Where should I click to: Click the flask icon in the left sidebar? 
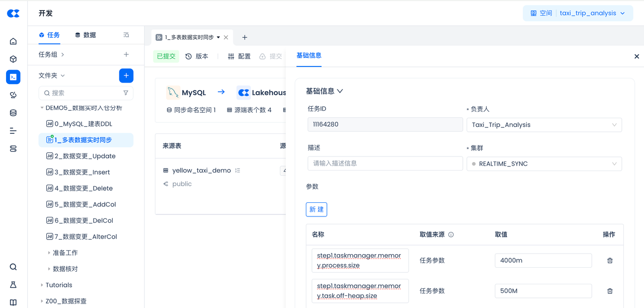click(13, 285)
